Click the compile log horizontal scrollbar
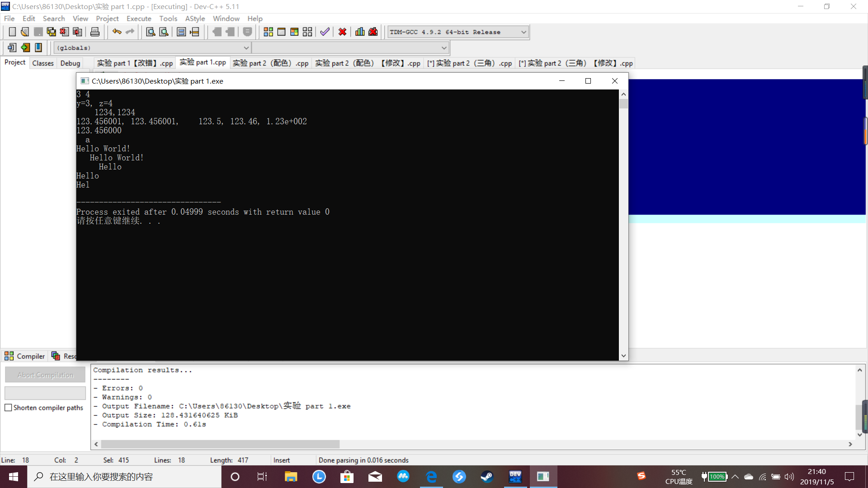Viewport: 868px width, 488px height. click(x=220, y=444)
